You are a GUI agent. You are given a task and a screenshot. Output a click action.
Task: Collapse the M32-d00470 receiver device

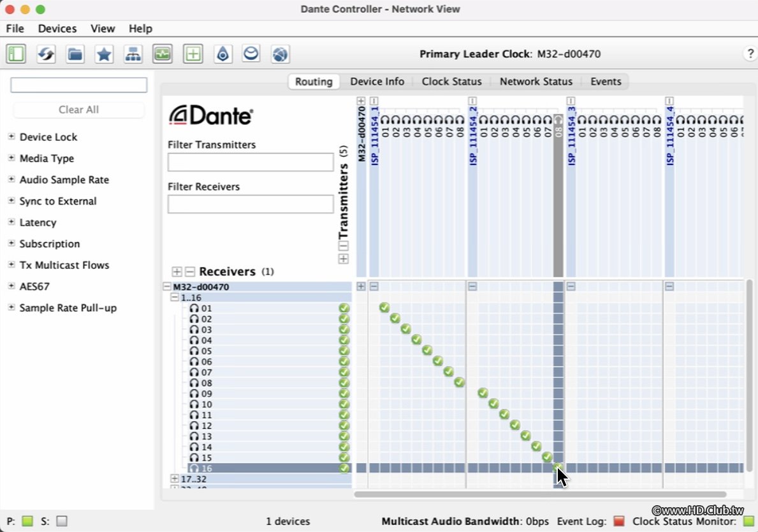pos(167,287)
